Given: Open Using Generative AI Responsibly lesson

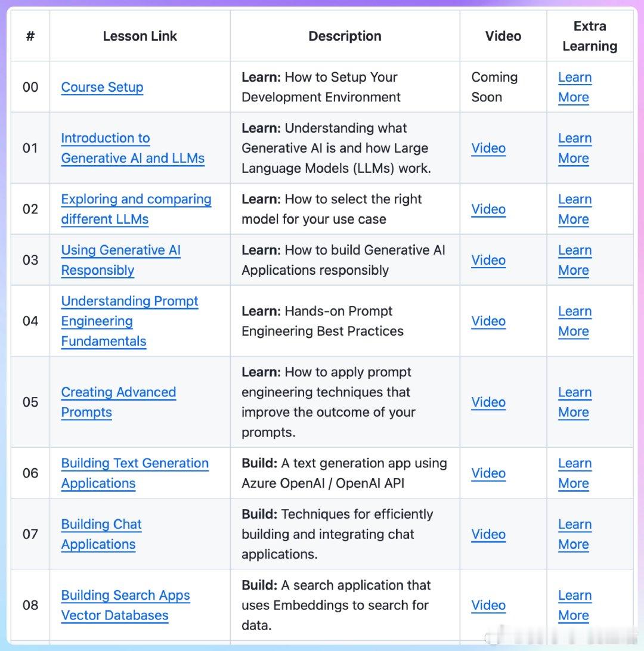Looking at the screenshot, I should pyautogui.click(x=121, y=261).
